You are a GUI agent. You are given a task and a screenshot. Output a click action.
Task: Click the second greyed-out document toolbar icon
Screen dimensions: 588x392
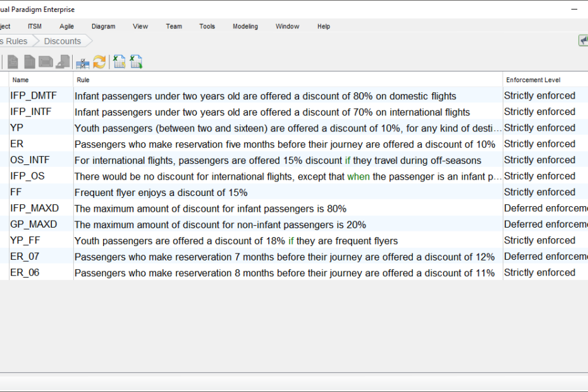30,62
